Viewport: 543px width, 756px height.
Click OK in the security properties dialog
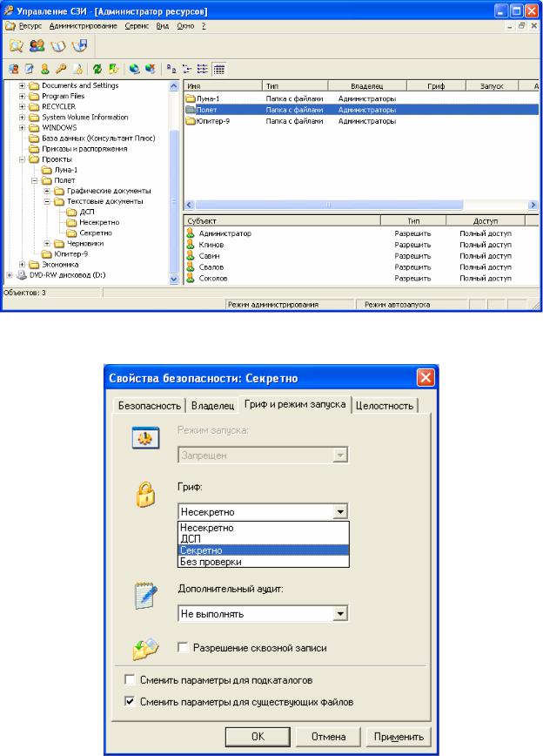(x=258, y=736)
